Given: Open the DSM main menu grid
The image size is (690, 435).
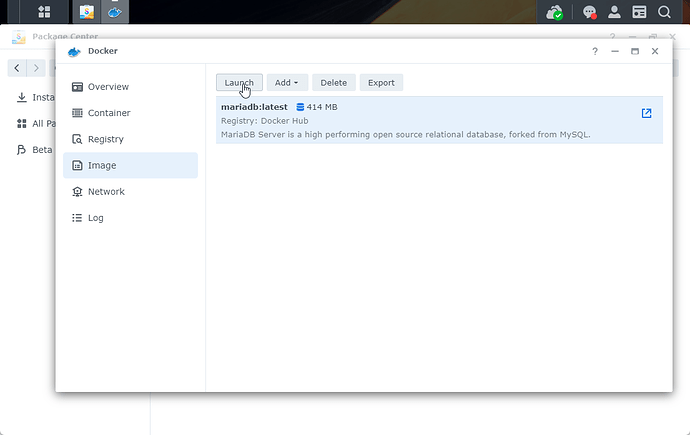Looking at the screenshot, I should tap(44, 13).
